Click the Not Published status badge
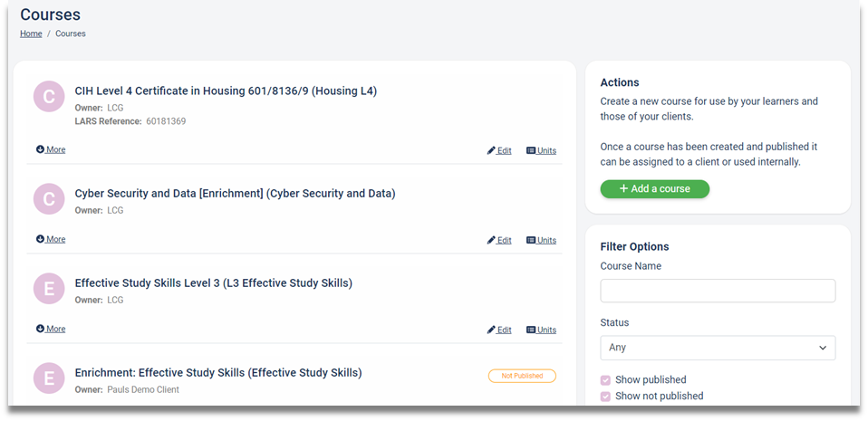 [x=522, y=377]
